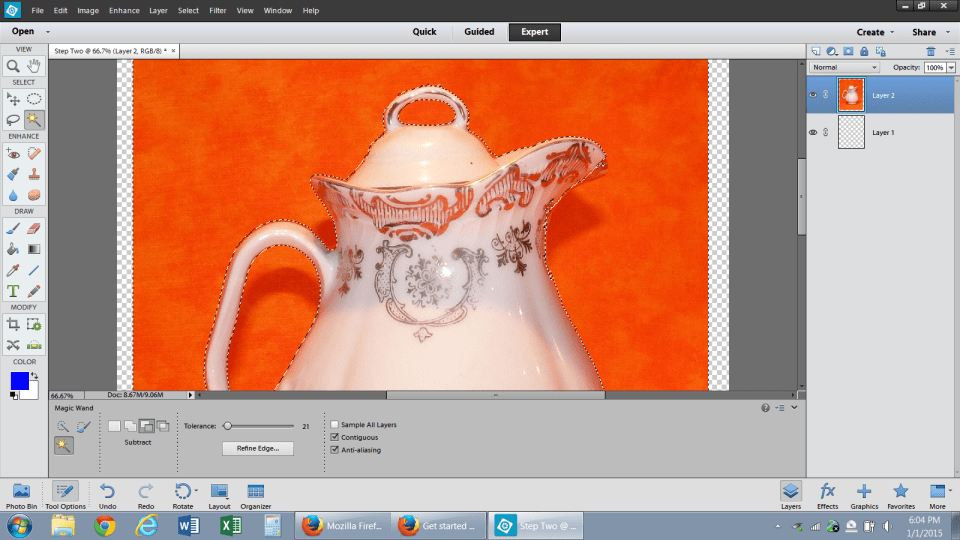The height and width of the screenshot is (540, 960).
Task: Click the blue foreground color swatch
Action: [x=19, y=381]
